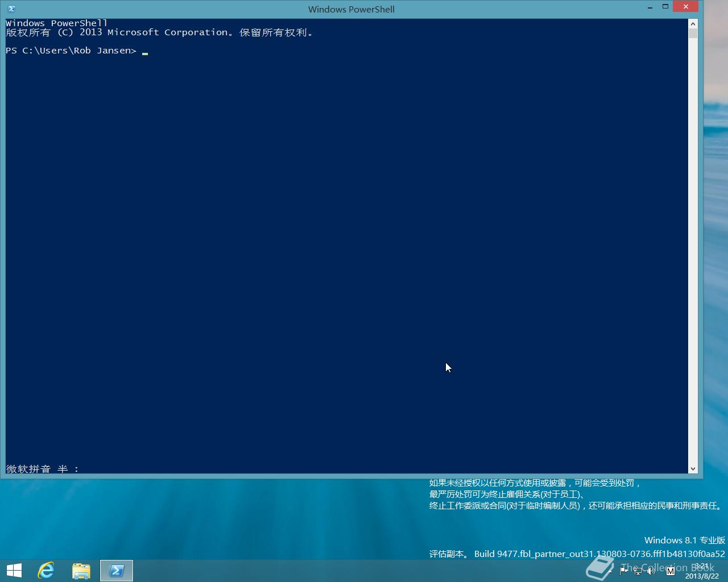Click the Microsoft Pinyin IME indicator
This screenshot has width=728, height=582.
click(671, 571)
